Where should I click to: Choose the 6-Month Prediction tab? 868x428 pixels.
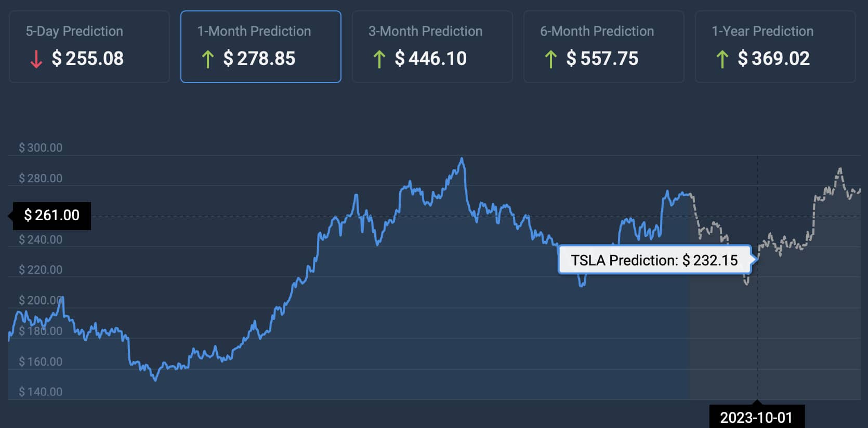604,47
